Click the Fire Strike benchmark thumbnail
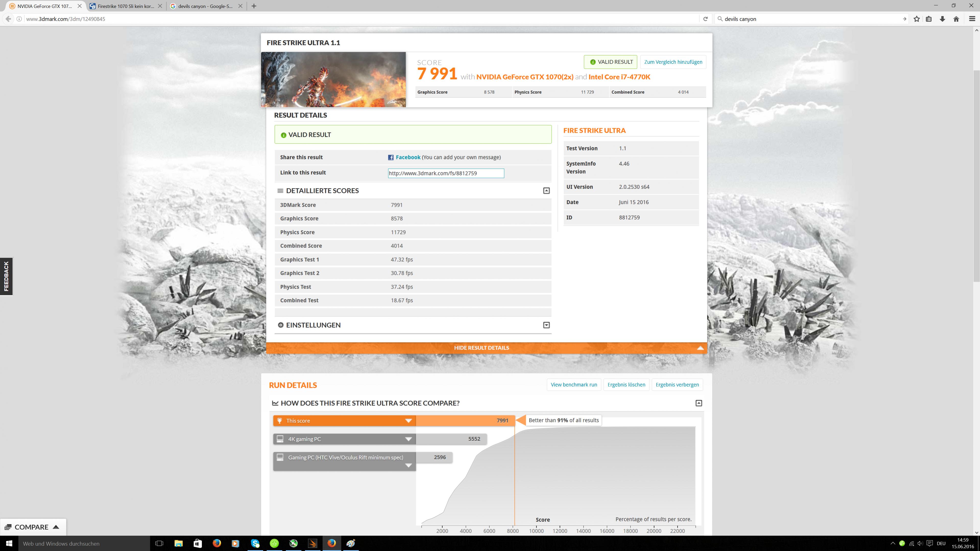 click(334, 79)
